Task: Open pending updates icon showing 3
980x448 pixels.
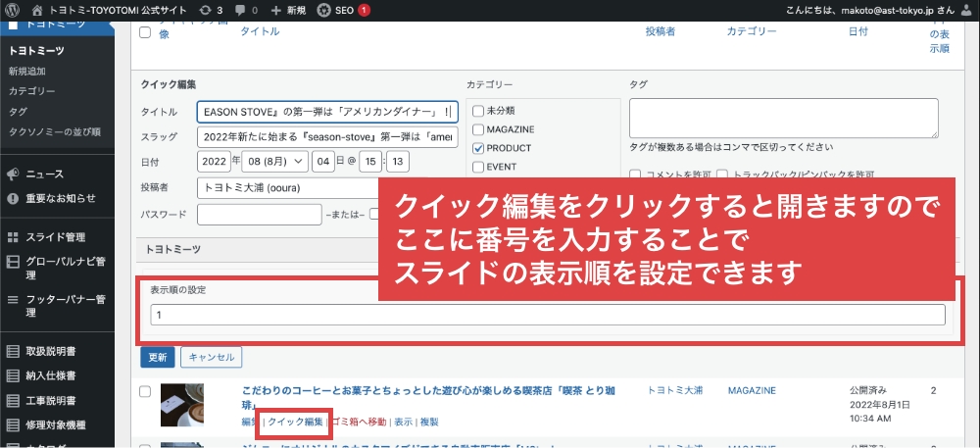Action: (206, 10)
